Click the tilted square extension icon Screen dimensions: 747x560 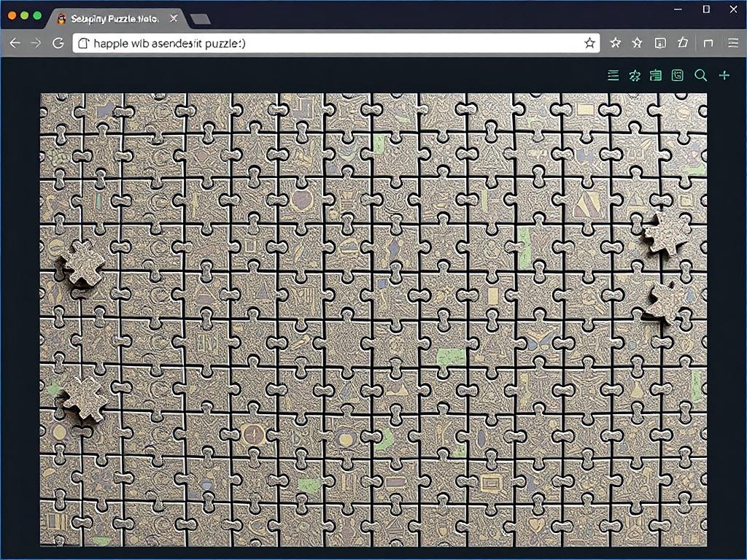tap(683, 43)
